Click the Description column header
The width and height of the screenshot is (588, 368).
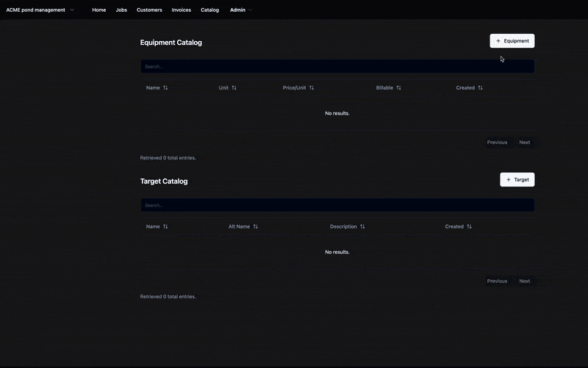343,226
